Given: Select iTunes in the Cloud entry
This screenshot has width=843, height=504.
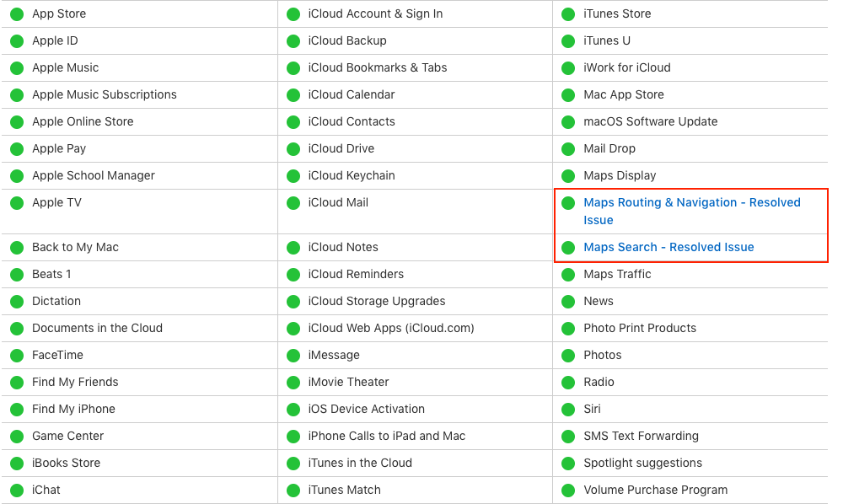Looking at the screenshot, I should click(x=360, y=463).
